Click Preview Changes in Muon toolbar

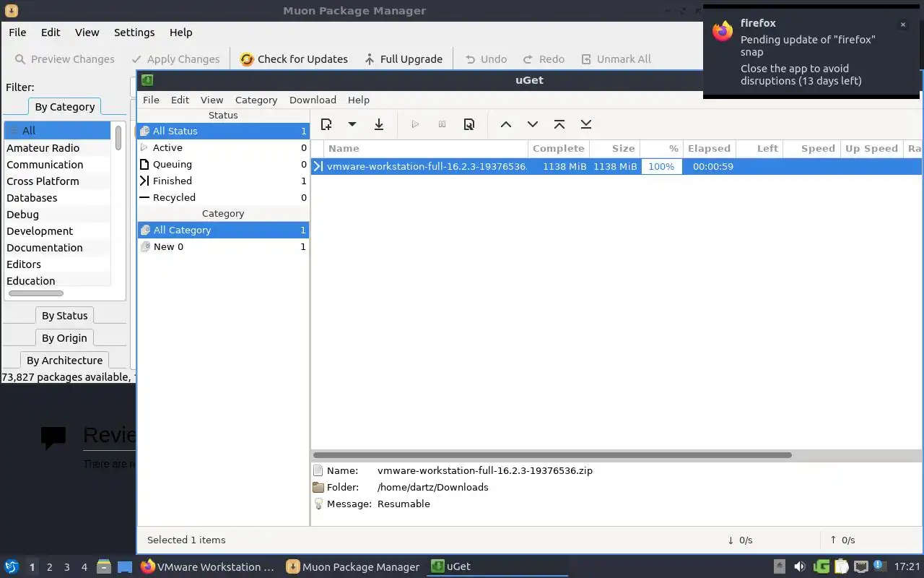[64, 59]
